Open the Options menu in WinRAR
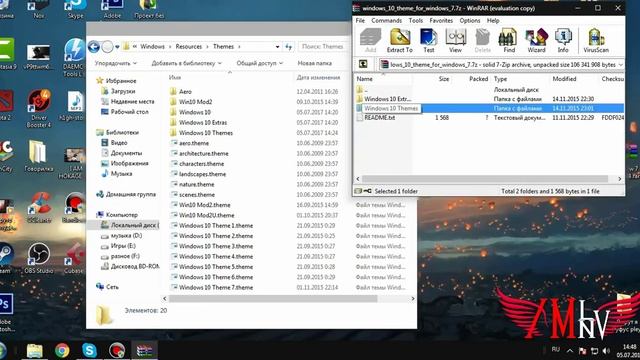This screenshot has height=360, width=640. tap(469, 20)
